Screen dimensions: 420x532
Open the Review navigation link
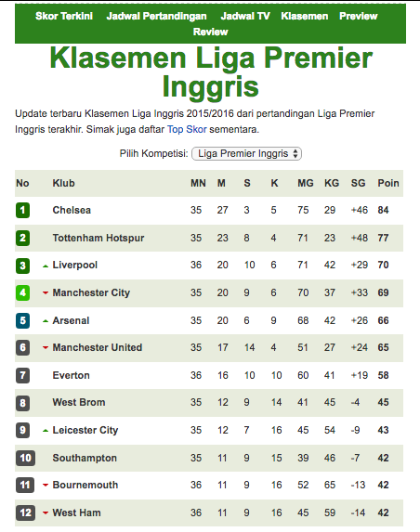(x=211, y=32)
